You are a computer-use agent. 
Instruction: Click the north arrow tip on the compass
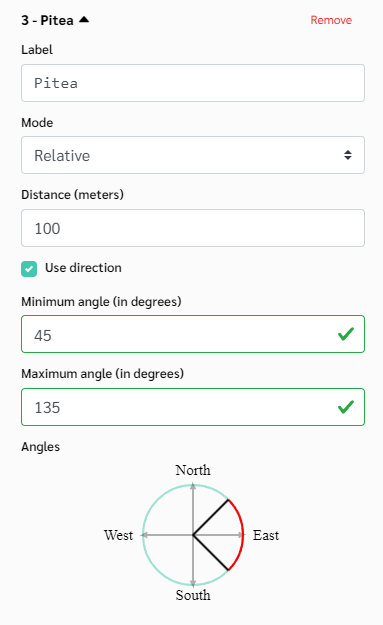point(193,486)
